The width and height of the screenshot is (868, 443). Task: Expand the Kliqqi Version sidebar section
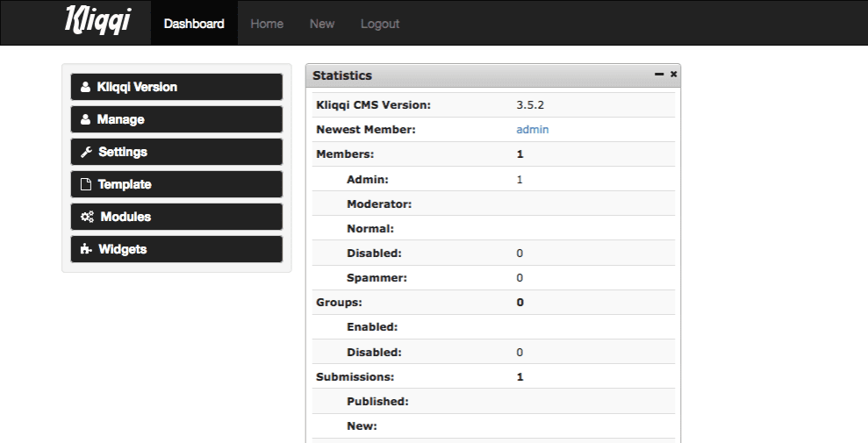176,87
